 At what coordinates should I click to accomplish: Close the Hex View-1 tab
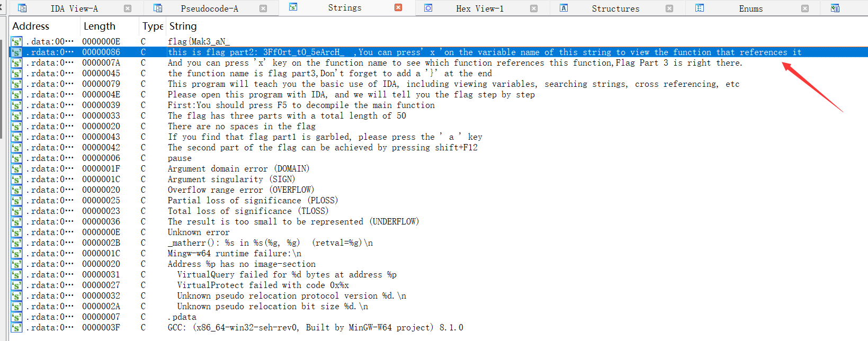click(x=534, y=8)
